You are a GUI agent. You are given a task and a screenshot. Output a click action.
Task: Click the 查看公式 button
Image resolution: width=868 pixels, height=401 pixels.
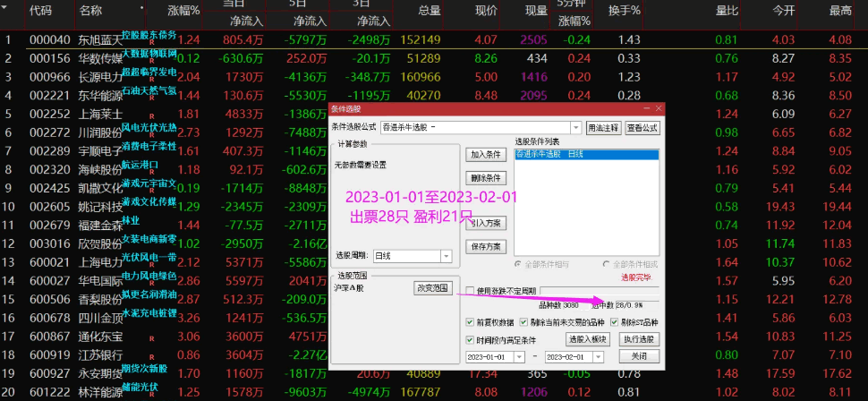642,127
